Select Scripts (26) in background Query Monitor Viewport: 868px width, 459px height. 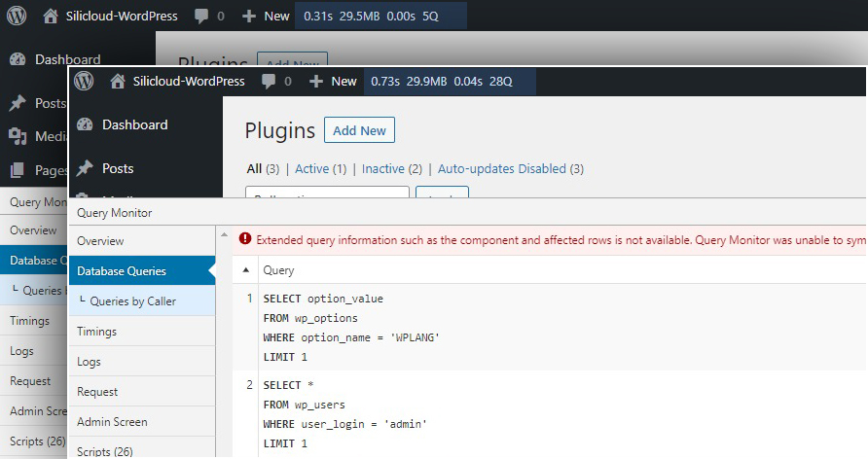33,441
